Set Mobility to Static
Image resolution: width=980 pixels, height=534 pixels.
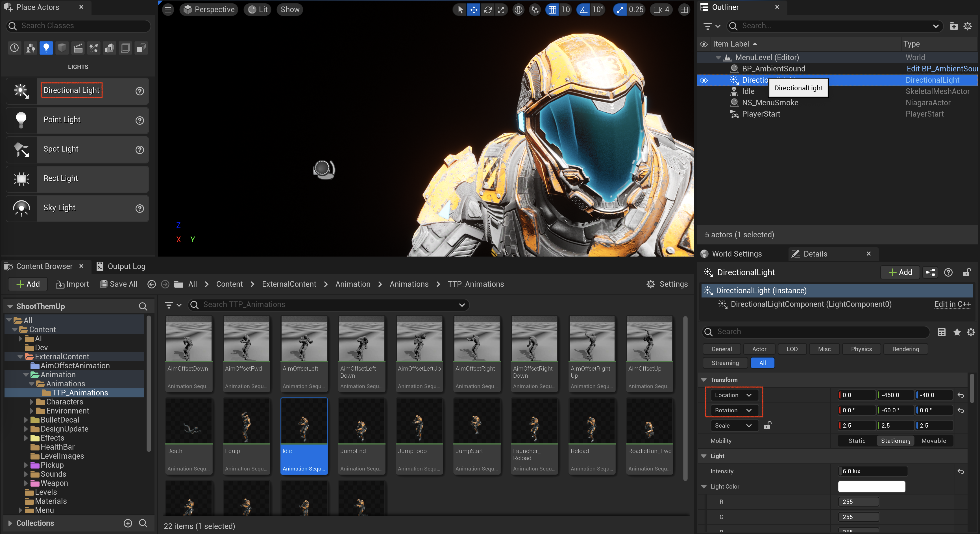(x=857, y=441)
